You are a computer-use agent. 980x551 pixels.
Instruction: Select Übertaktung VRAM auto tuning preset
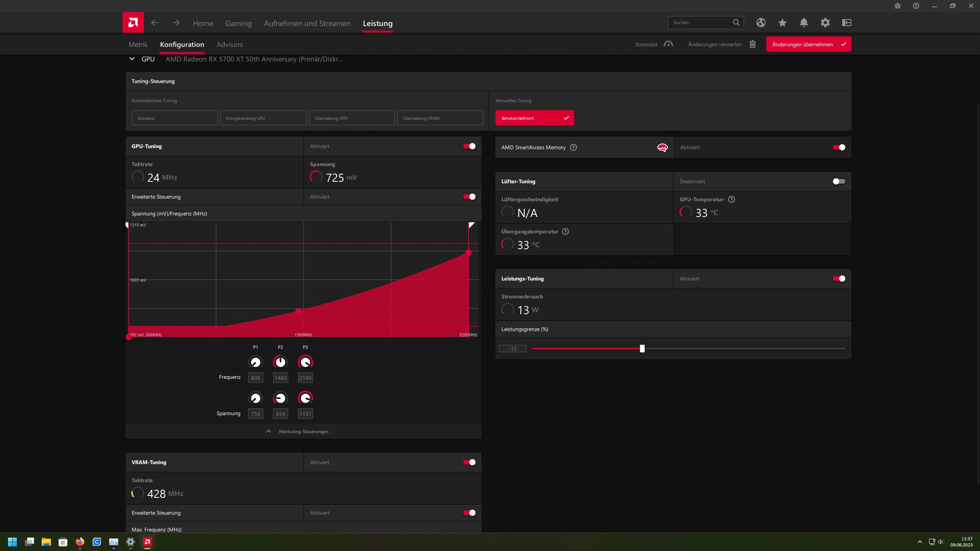(x=440, y=118)
